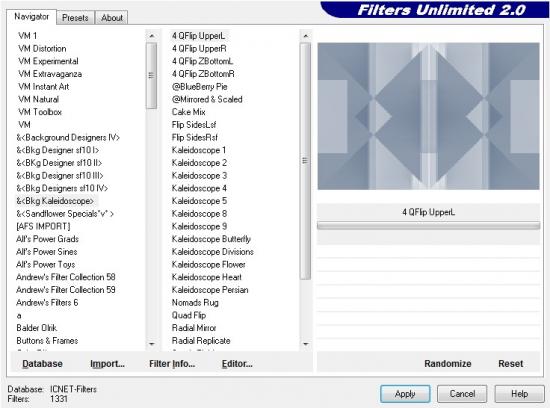Select the Navigator tab
The image size is (550, 408).
[x=32, y=17]
